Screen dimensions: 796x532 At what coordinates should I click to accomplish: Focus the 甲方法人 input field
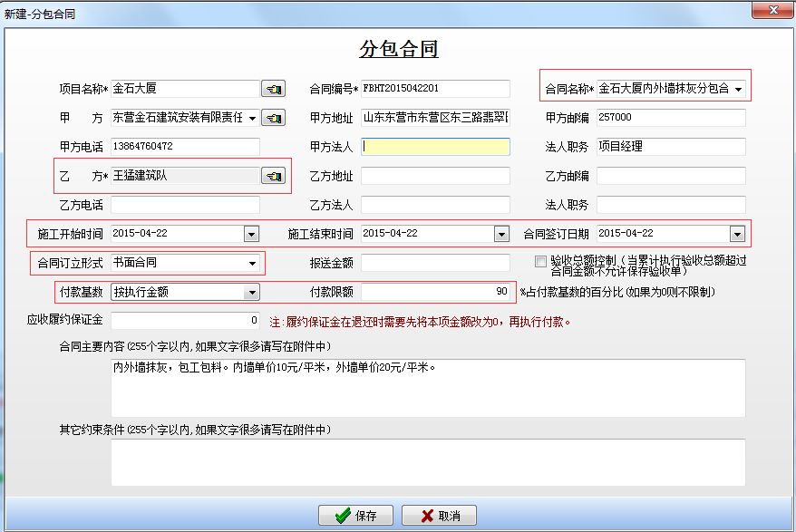[435, 146]
